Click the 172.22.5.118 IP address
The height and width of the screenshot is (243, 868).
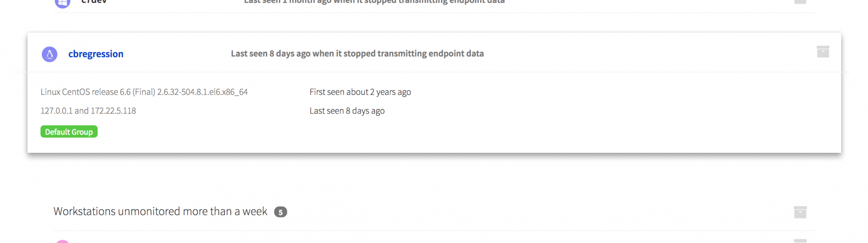(113, 111)
